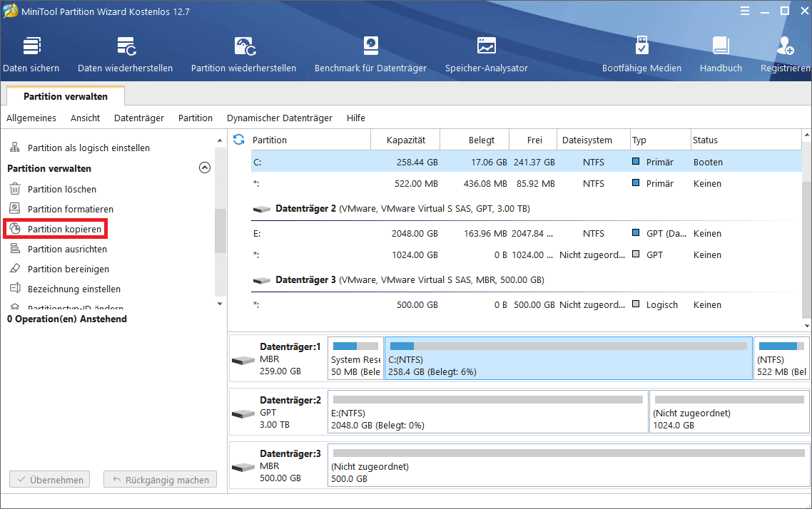Screen dimensions: 812x509
Task: Sort by the Status column header
Action: pos(746,140)
